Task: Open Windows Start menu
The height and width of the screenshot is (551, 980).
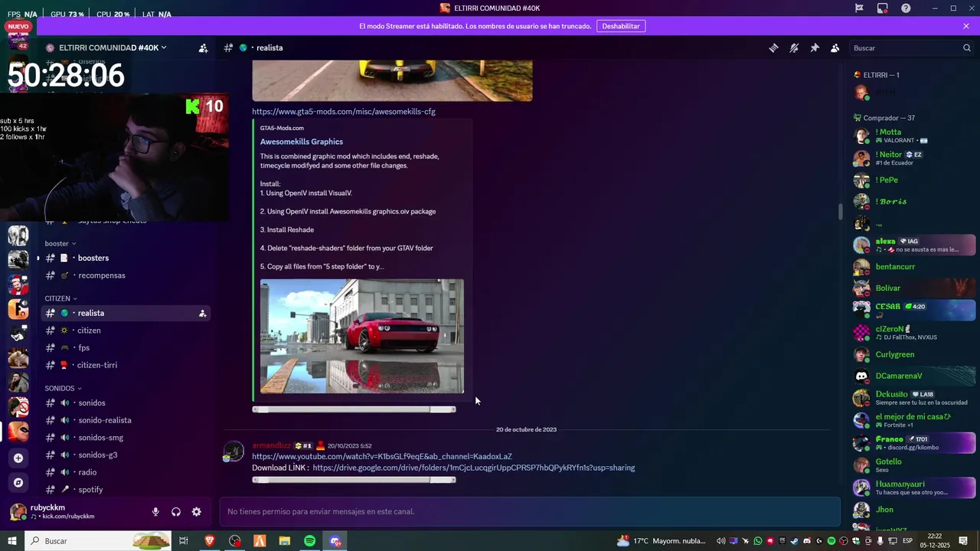Action: pos(12,541)
